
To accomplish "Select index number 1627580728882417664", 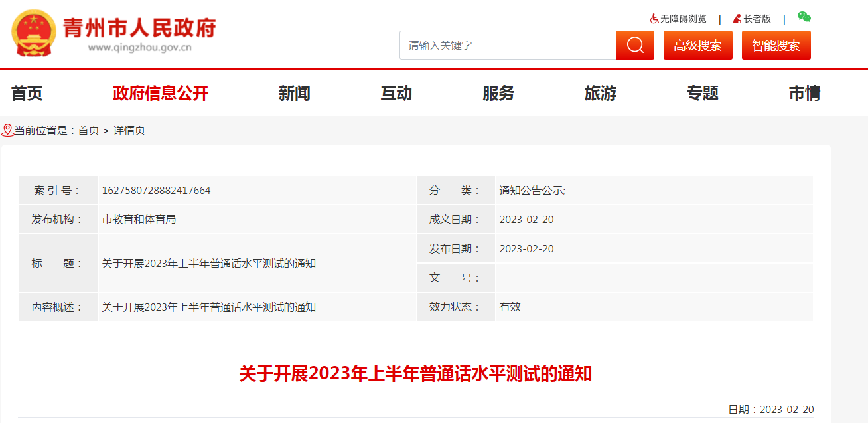I will point(156,191).
